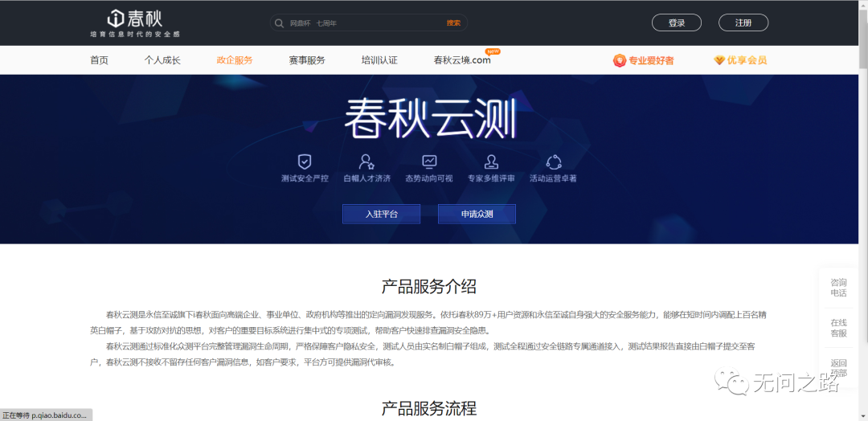Click the 专家多维评审 icon
This screenshot has height=421, width=868.
(x=491, y=161)
